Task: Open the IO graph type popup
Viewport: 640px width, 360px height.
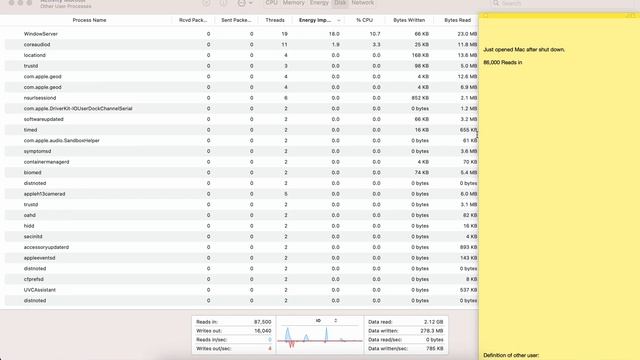Action: coord(327,321)
